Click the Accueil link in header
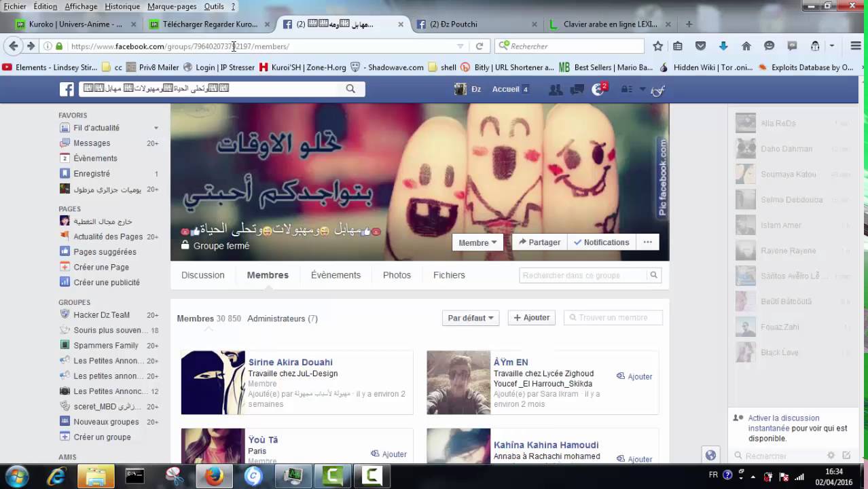The image size is (868, 489). click(505, 89)
